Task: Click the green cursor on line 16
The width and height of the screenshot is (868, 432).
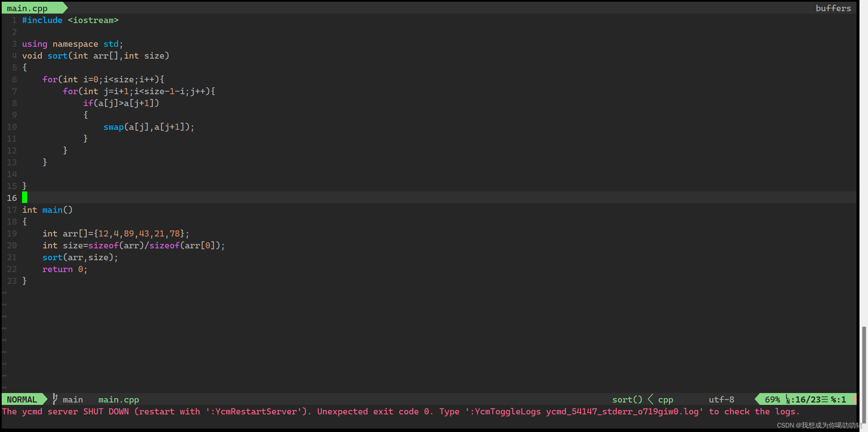Action: coord(24,197)
